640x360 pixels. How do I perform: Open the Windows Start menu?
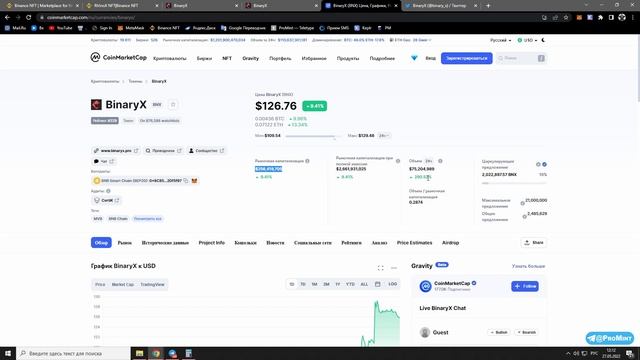[x=8, y=353]
